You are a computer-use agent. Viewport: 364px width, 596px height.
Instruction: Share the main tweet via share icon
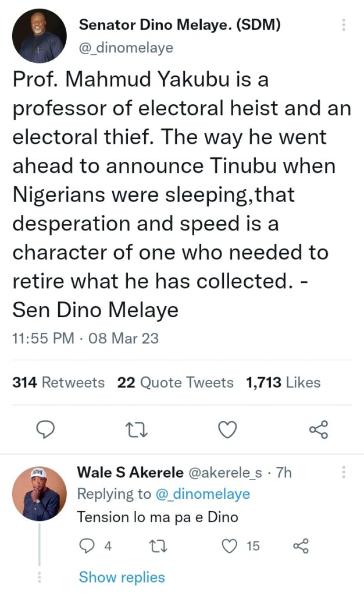pyautogui.click(x=319, y=430)
